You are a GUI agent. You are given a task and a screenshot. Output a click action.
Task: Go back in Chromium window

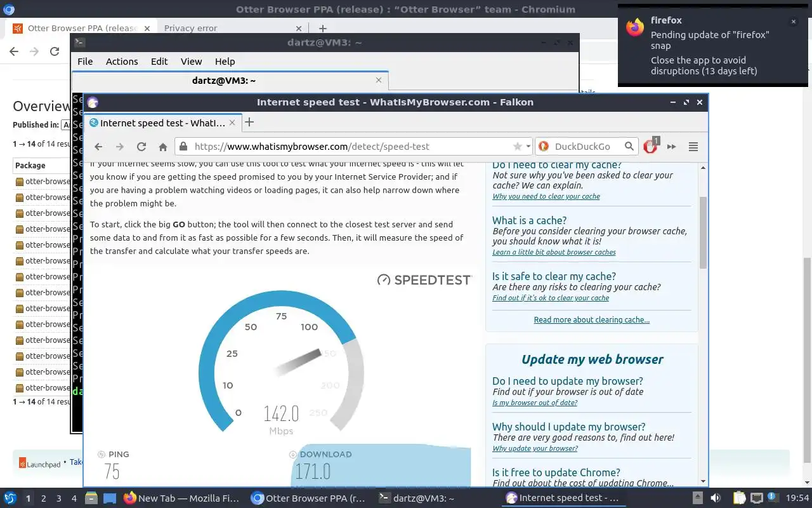14,51
